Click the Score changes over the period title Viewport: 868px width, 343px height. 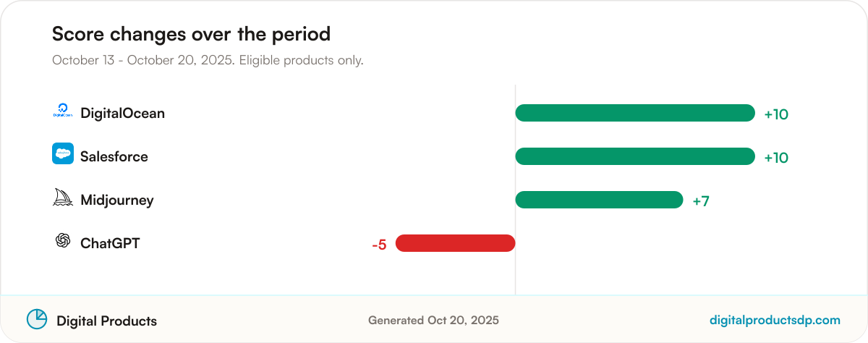click(x=191, y=34)
